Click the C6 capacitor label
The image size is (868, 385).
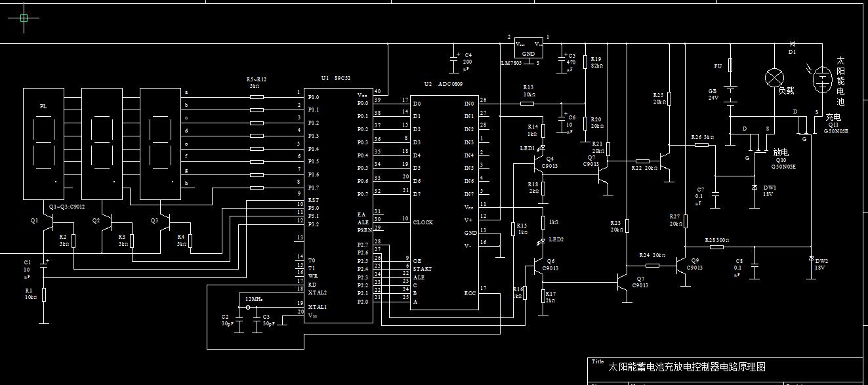point(571,117)
